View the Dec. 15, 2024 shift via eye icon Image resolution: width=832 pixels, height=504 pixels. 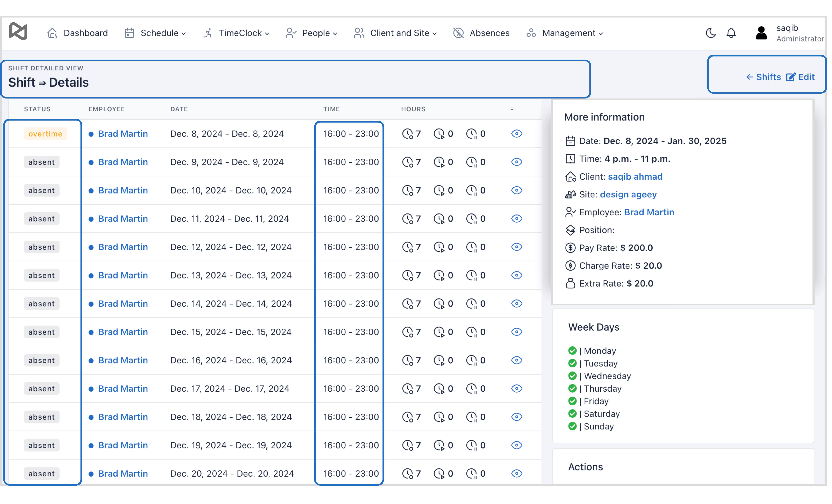[517, 332]
